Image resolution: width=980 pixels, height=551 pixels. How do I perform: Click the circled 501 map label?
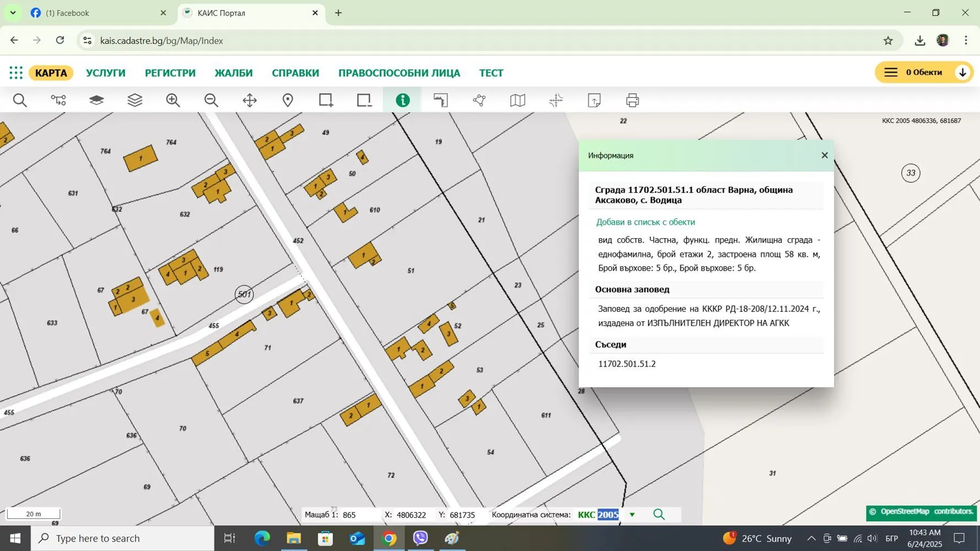pyautogui.click(x=244, y=294)
